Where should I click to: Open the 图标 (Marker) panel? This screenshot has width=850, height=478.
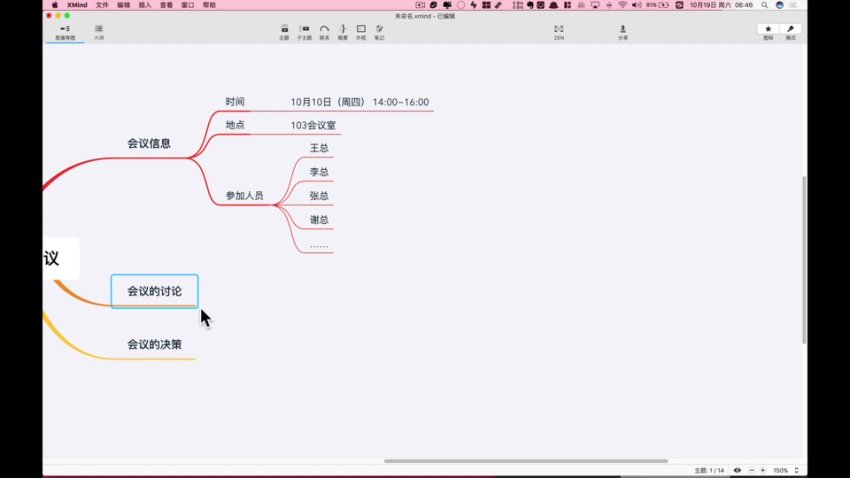click(x=768, y=30)
